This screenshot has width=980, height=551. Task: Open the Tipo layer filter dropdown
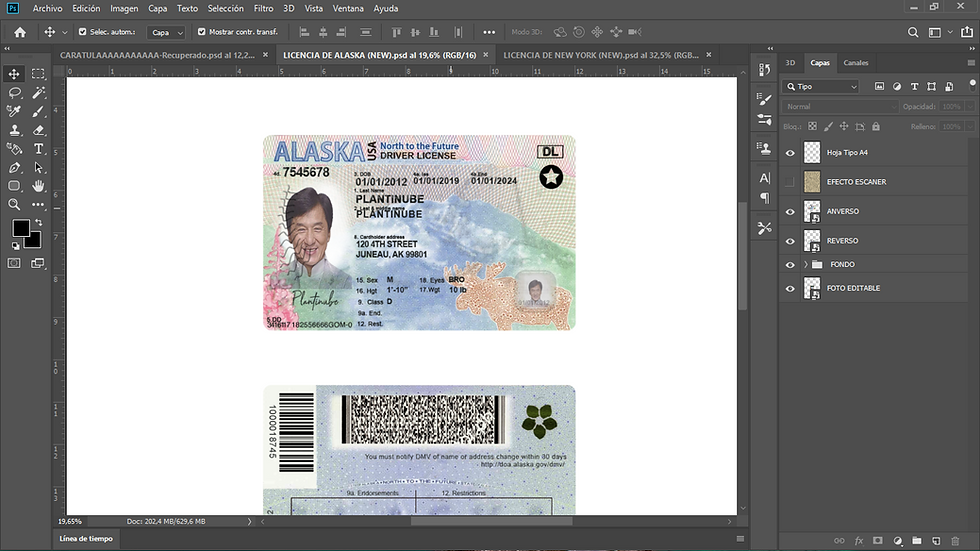(821, 87)
